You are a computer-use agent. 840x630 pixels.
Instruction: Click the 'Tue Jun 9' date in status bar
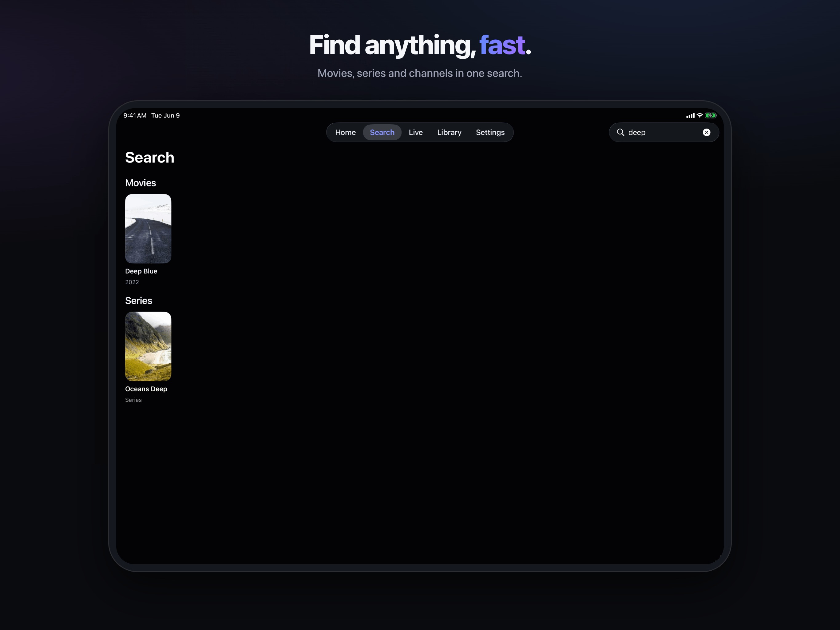165,116
